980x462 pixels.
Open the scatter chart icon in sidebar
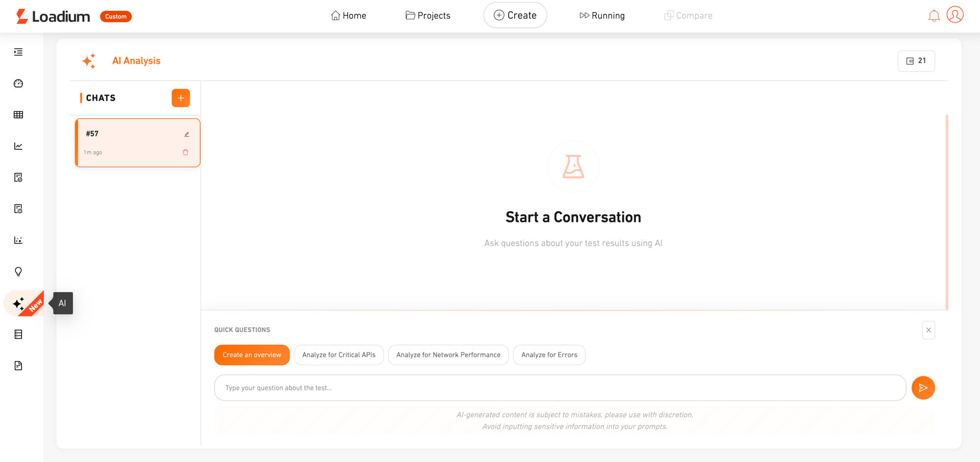click(18, 240)
